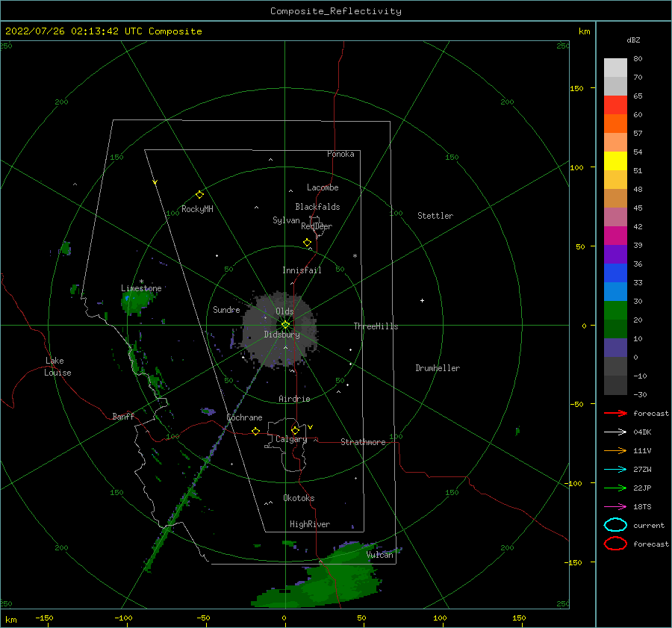Click the Drumheller label
This screenshot has height=628, width=672.
pyautogui.click(x=438, y=368)
